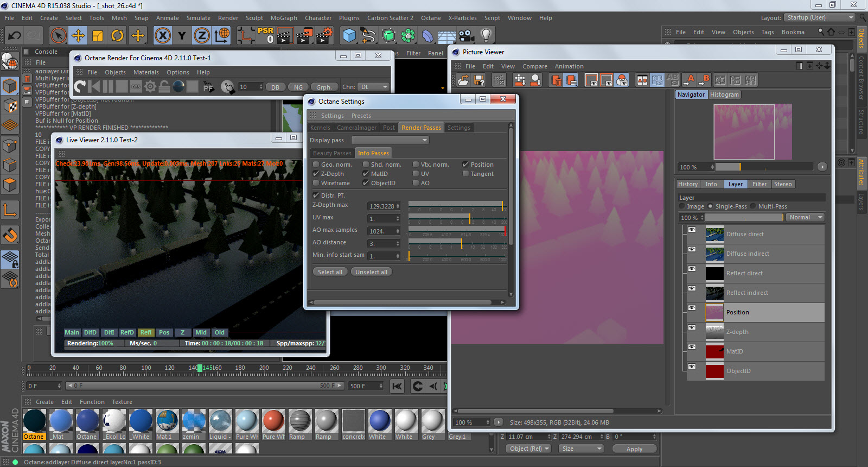The height and width of the screenshot is (467, 868).
Task: Switch to Texture mode in left toolbar
Action: pos(10,105)
